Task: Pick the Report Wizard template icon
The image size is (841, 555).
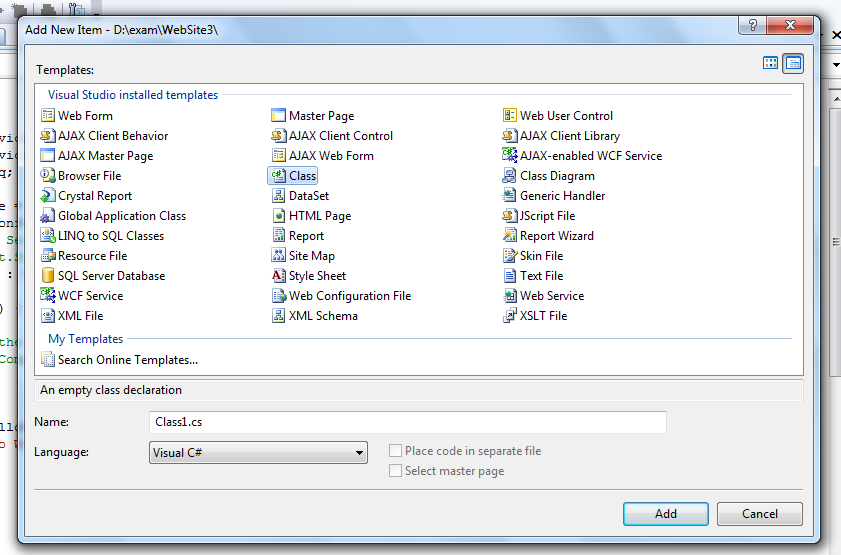Action: click(x=510, y=235)
